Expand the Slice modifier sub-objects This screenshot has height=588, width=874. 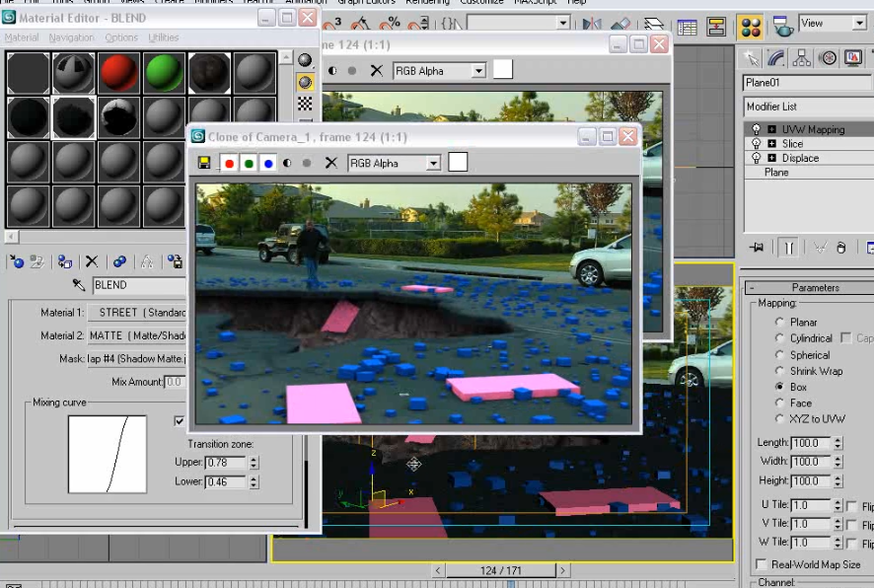(x=772, y=144)
